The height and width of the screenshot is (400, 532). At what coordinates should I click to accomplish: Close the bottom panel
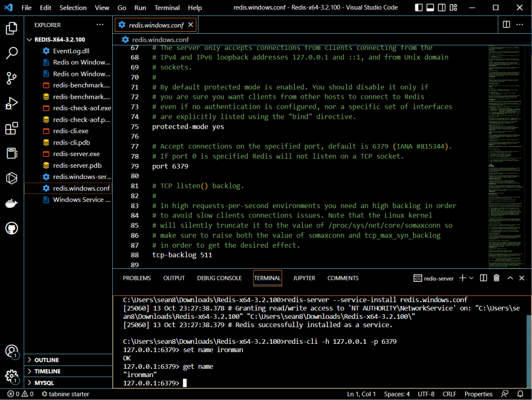tap(522, 278)
